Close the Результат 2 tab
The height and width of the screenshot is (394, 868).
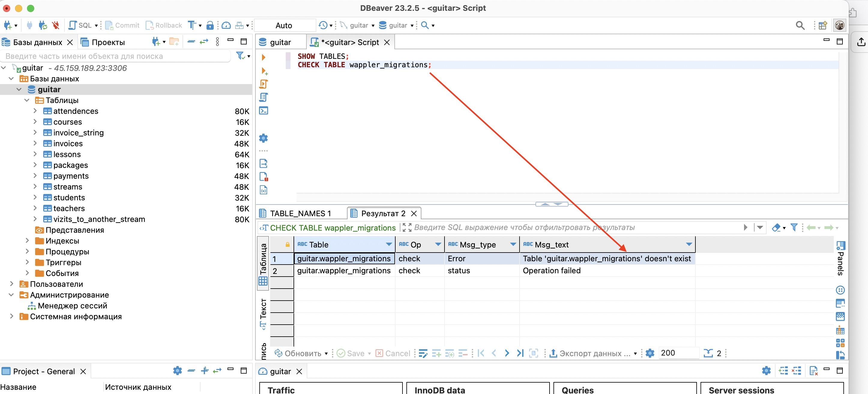[414, 213]
